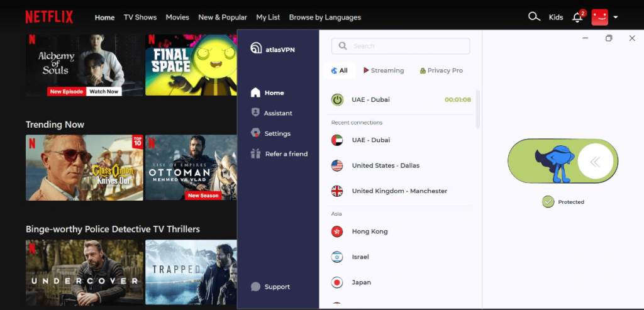Connect to United Kingdom - Manchester
The height and width of the screenshot is (310, 644).
pyautogui.click(x=401, y=191)
